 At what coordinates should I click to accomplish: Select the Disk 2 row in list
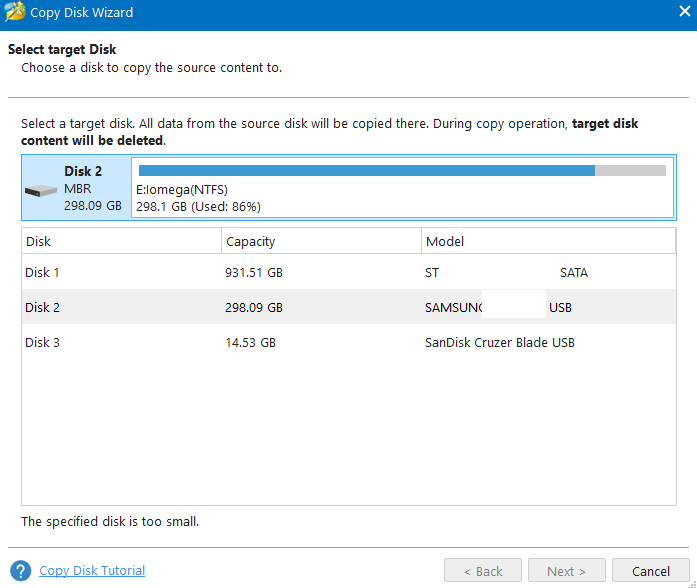(x=349, y=307)
